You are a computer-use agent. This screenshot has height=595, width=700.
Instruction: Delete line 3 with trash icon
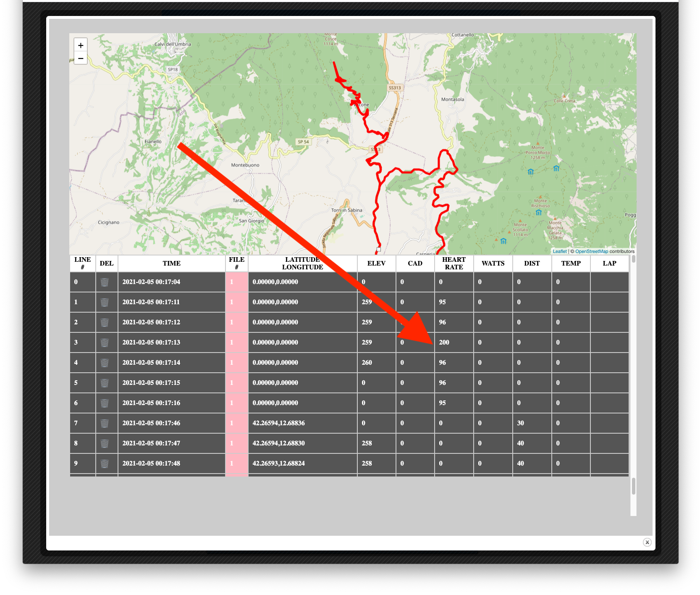tap(105, 342)
